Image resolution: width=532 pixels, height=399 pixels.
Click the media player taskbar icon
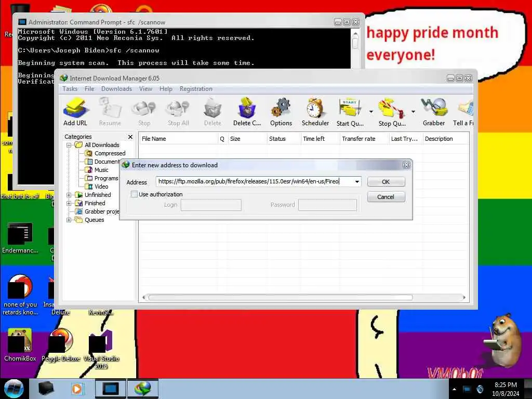click(x=77, y=389)
